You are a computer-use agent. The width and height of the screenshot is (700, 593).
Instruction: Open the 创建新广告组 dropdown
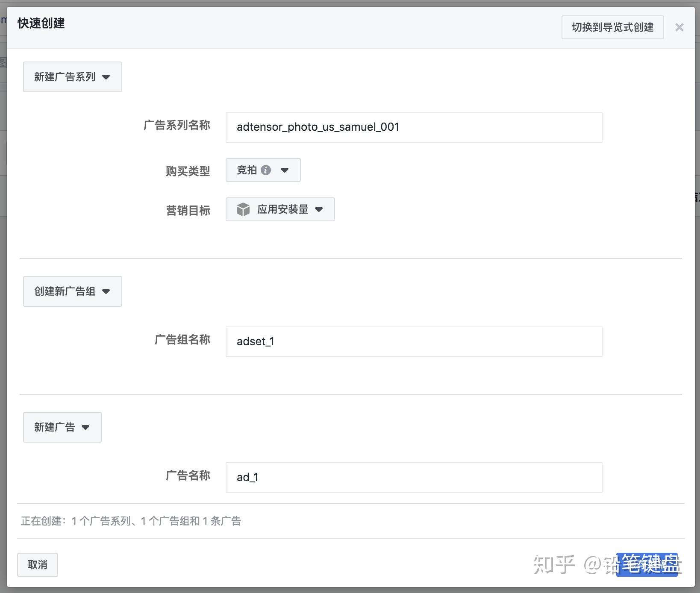[x=73, y=291]
